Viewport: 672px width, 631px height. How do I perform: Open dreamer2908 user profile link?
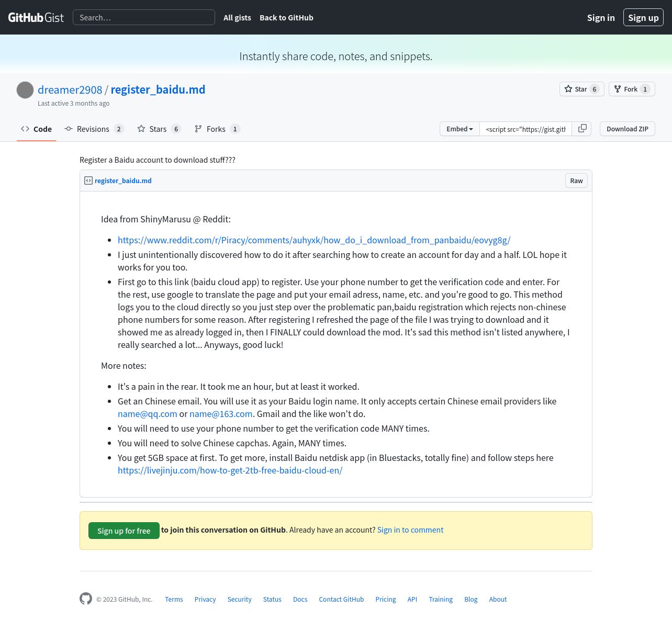click(70, 89)
